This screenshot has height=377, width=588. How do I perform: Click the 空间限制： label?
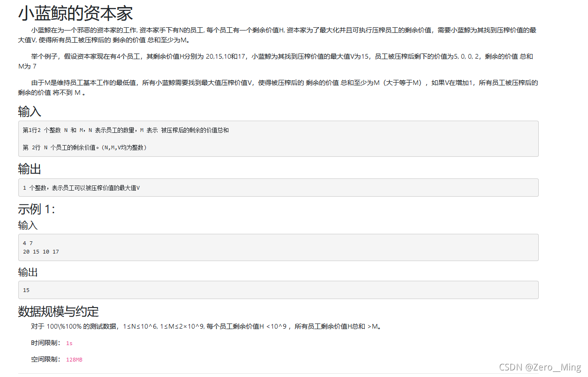[46, 359]
